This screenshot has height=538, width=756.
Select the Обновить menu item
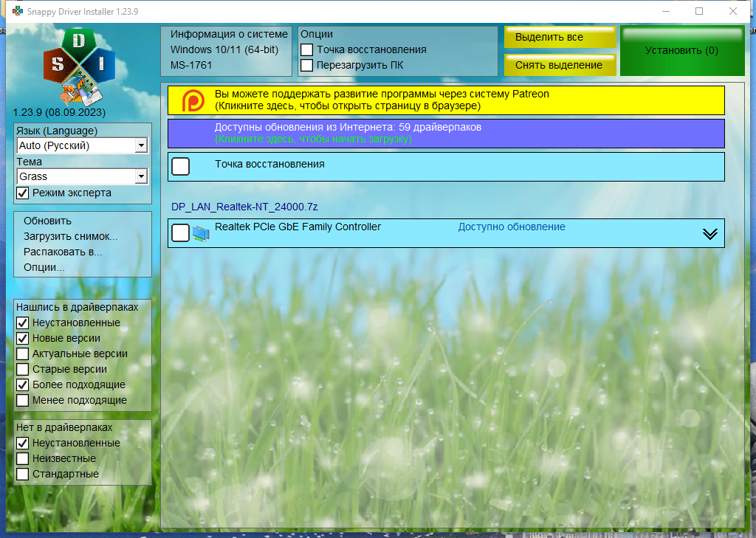(47, 221)
